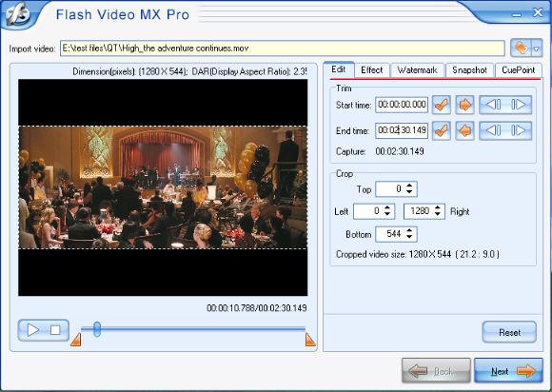Screen dimensions: 552x392
Task: Click the Capture duration value 00:02:30.149
Action: point(400,151)
